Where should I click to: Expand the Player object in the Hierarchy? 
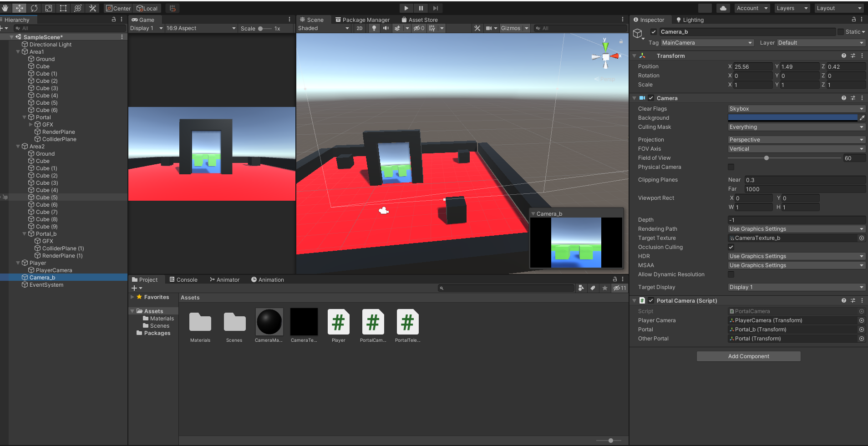pyautogui.click(x=17, y=263)
